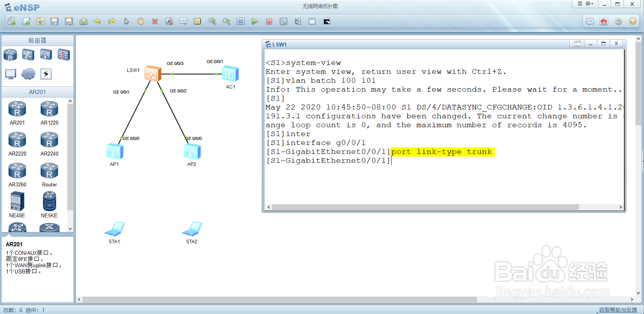Redo the last action
The height and width of the screenshot is (314, 644).
click(x=112, y=21)
